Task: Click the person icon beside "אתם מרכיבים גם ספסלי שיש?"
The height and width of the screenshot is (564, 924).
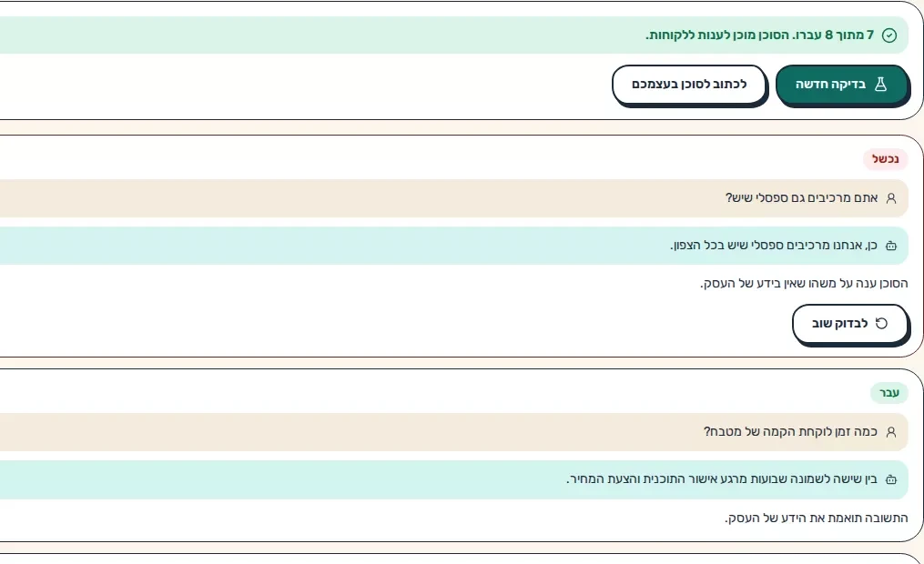Action: (891, 198)
